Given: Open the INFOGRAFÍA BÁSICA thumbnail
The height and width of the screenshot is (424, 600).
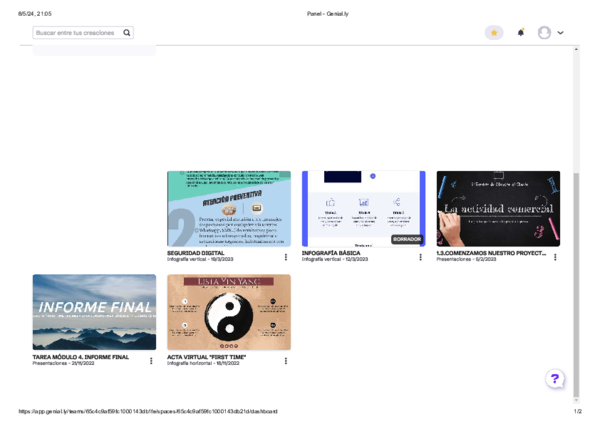Looking at the screenshot, I should 363,208.
